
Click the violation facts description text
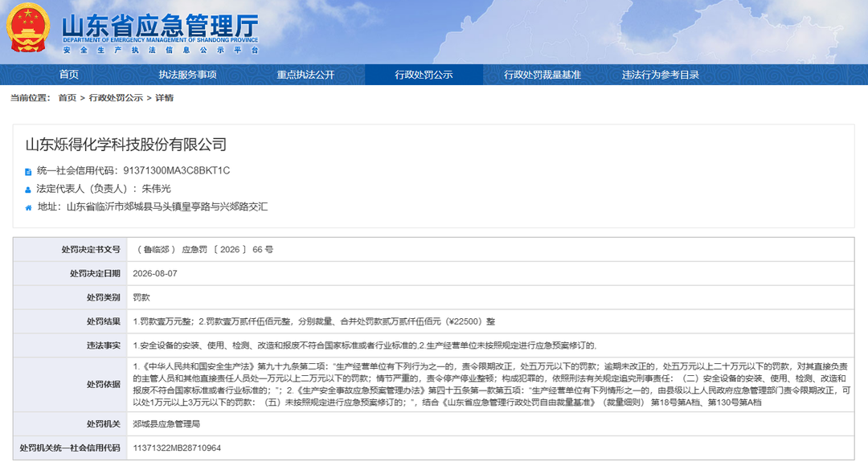(x=365, y=345)
